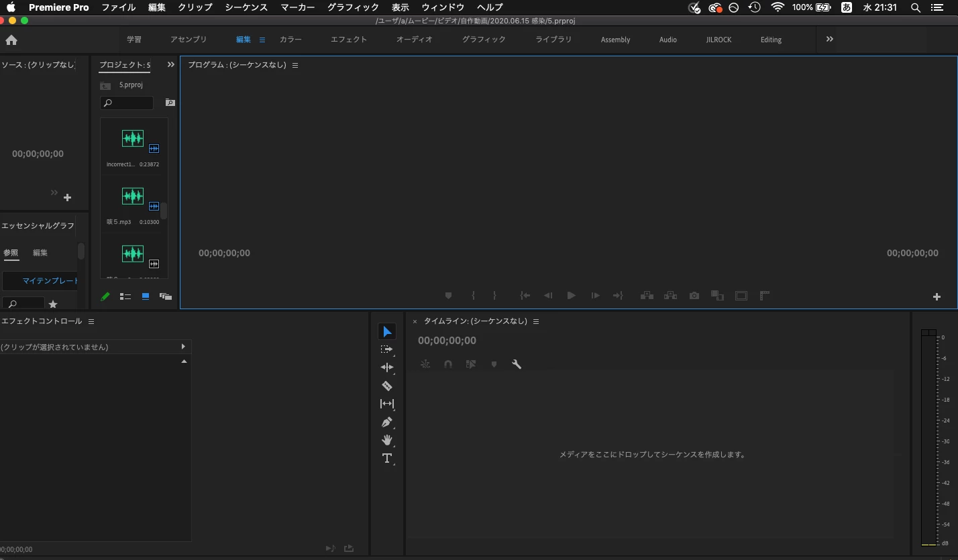Click マイテンプレート button
Viewport: 958px width, 560px height.
40,281
